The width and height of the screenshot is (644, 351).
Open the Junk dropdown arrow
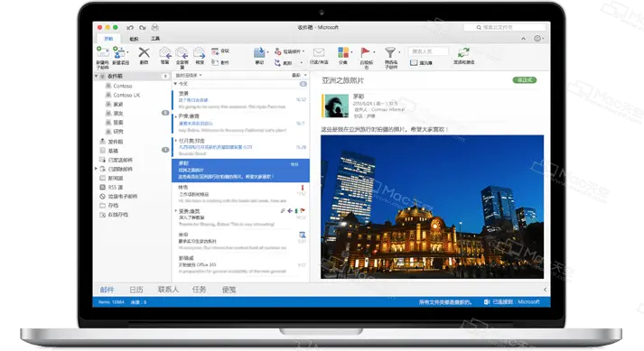pos(303,51)
